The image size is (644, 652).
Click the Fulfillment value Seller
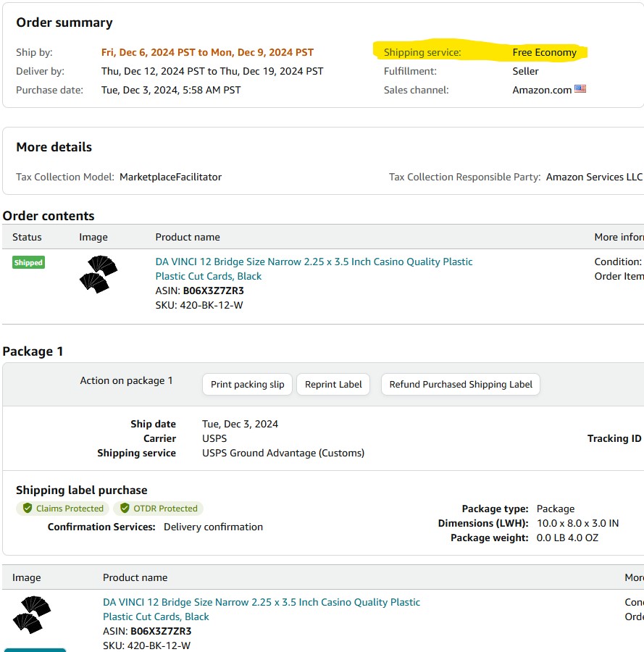[x=525, y=71]
